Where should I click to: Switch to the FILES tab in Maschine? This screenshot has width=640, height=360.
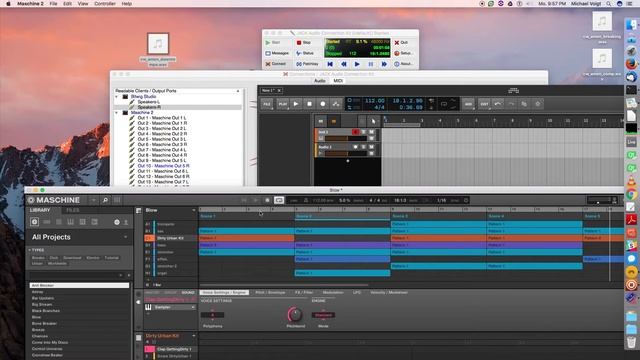tap(73, 210)
